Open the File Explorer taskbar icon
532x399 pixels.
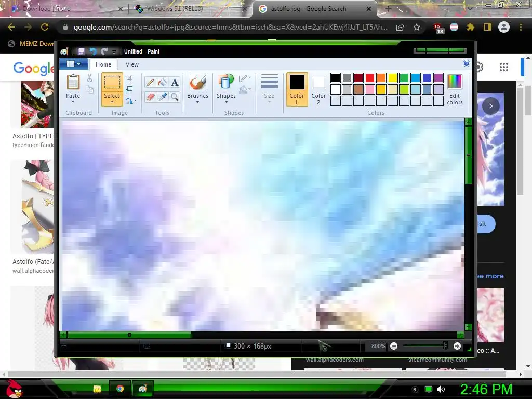(97, 389)
